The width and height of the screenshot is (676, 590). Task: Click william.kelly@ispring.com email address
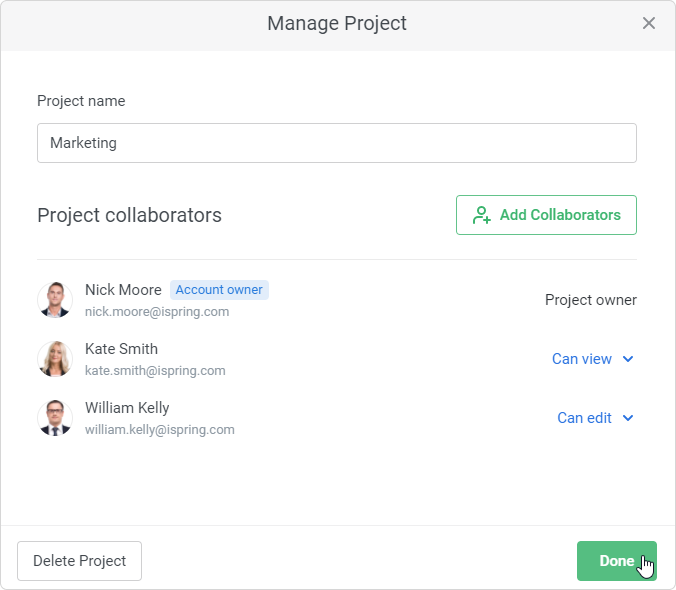160,430
